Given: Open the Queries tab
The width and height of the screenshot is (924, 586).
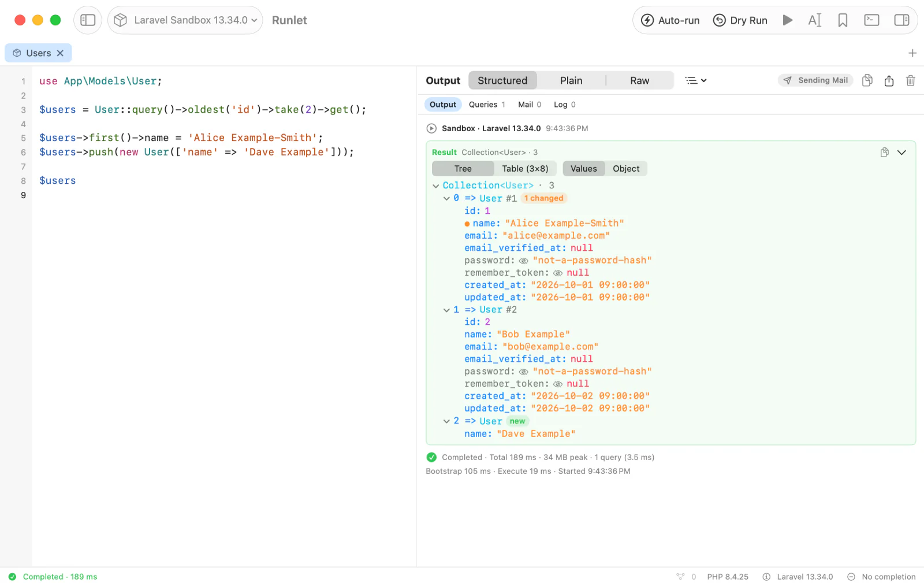Looking at the screenshot, I should (x=487, y=105).
